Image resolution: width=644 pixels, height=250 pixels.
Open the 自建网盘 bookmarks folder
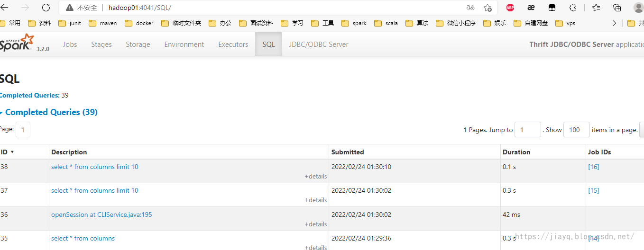coord(530,23)
